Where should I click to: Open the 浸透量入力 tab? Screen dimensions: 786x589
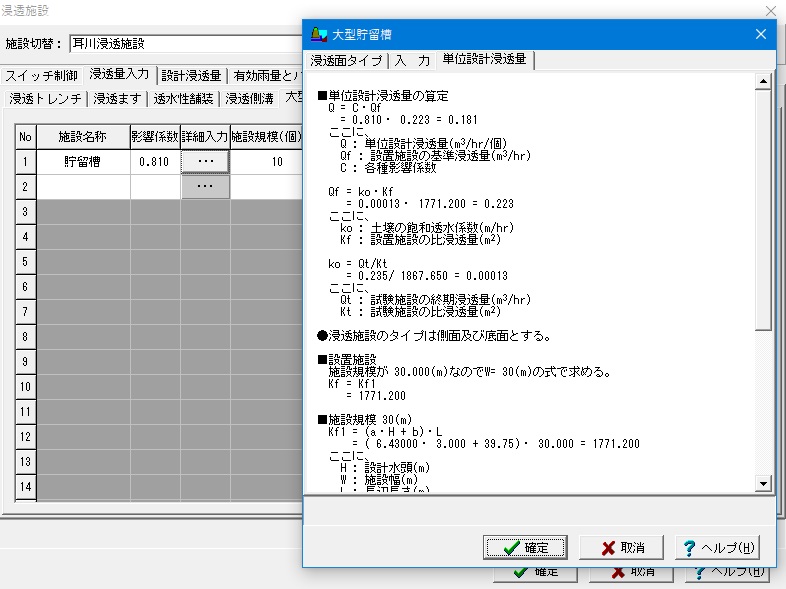click(x=119, y=74)
